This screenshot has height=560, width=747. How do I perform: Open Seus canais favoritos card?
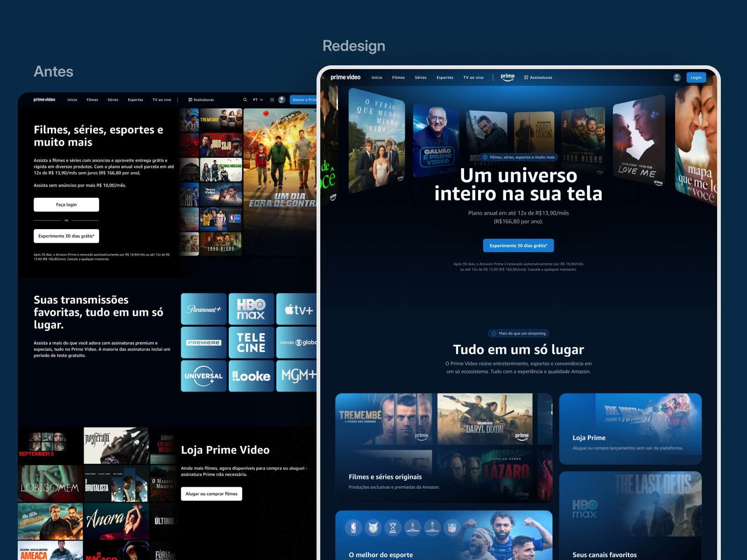[x=630, y=516]
